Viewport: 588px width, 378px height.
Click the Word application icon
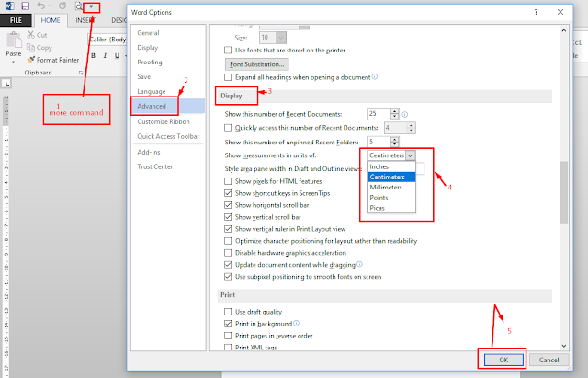[9, 6]
